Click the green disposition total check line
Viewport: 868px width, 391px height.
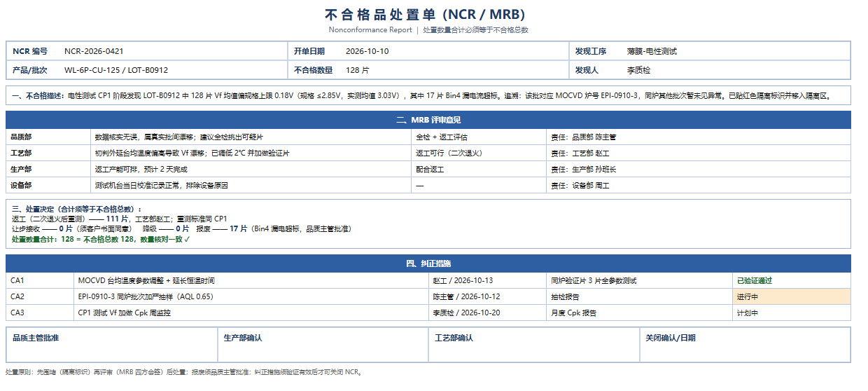coord(101,239)
